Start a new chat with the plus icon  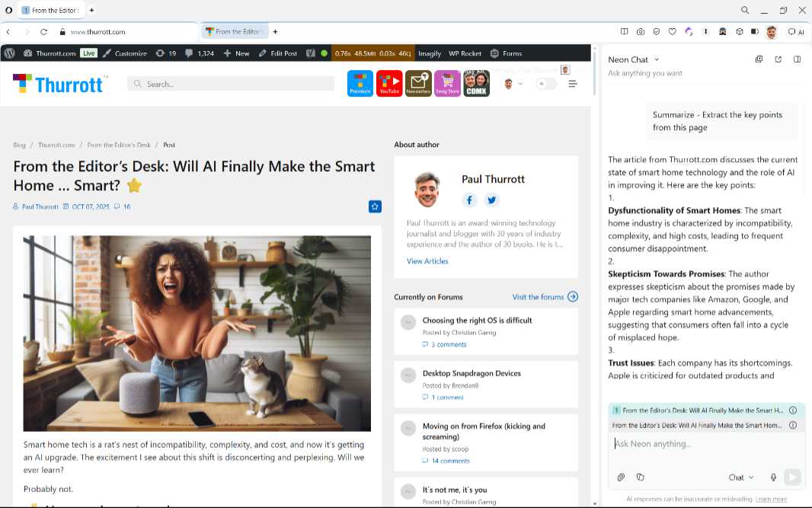pyautogui.click(x=759, y=59)
